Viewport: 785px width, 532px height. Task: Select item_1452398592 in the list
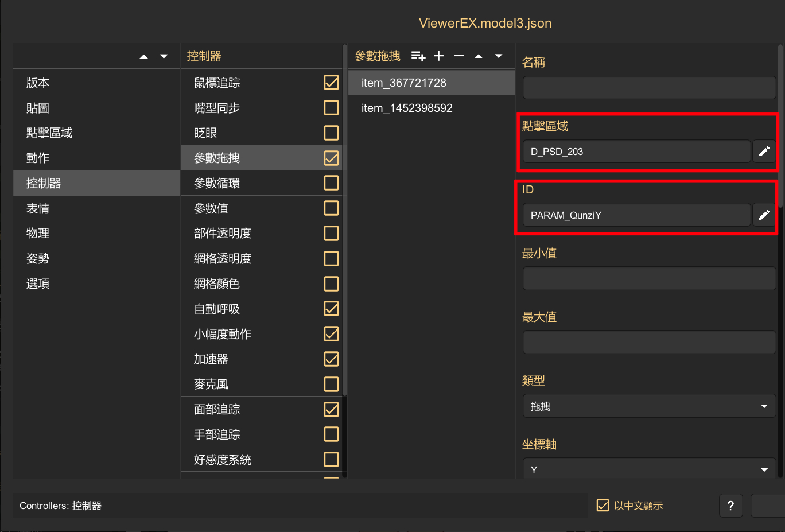click(x=407, y=108)
